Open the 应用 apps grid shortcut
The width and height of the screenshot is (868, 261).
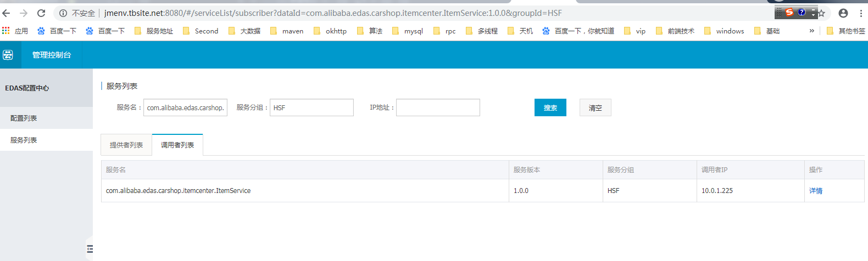click(x=15, y=31)
